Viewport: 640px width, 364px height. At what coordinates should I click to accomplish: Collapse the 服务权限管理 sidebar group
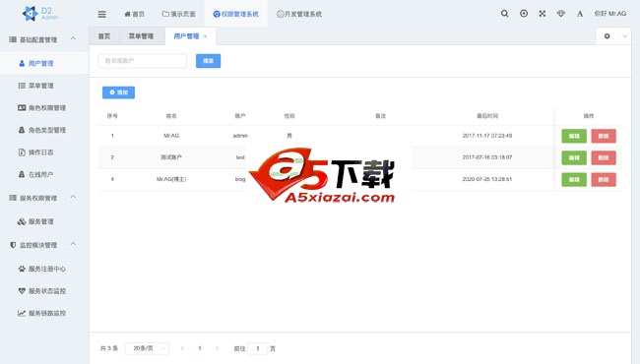(44, 198)
